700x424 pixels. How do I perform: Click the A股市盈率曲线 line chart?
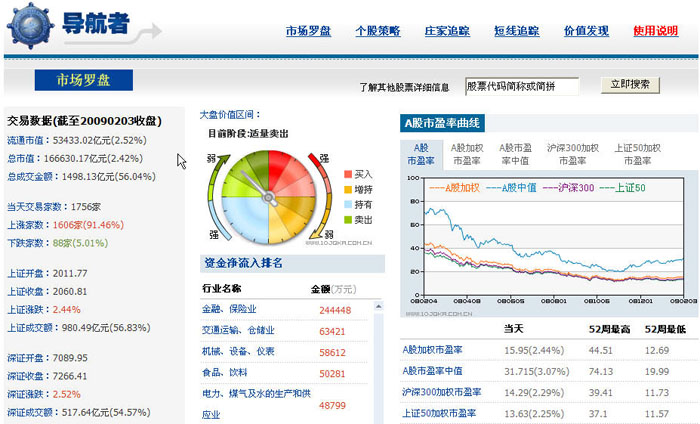point(546,235)
